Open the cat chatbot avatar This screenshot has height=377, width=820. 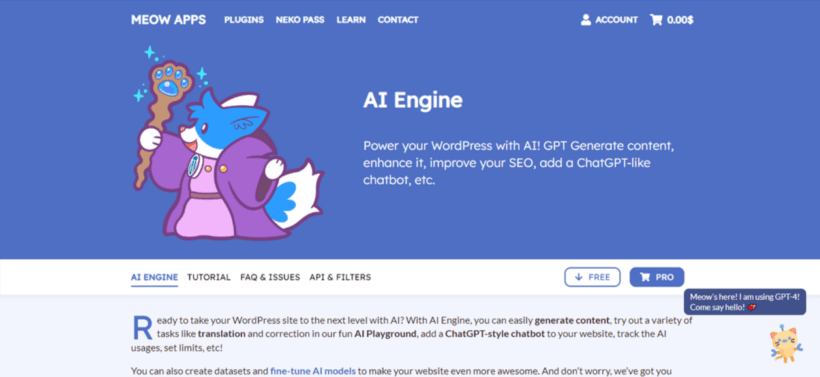(785, 343)
